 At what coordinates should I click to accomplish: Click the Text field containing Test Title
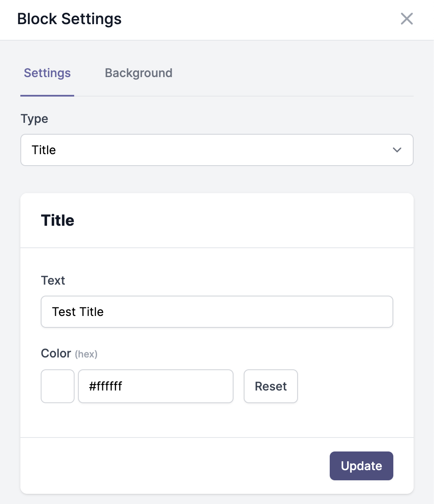click(x=217, y=312)
